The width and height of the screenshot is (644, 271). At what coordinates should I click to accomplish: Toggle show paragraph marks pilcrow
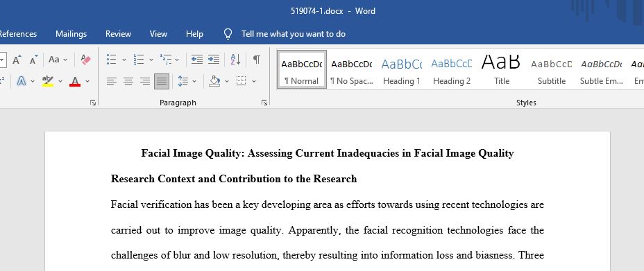[x=257, y=60]
